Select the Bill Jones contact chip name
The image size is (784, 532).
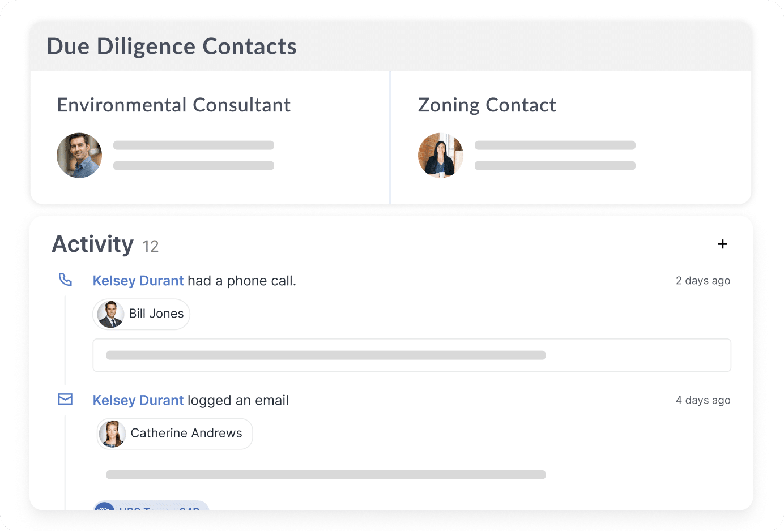(x=156, y=314)
